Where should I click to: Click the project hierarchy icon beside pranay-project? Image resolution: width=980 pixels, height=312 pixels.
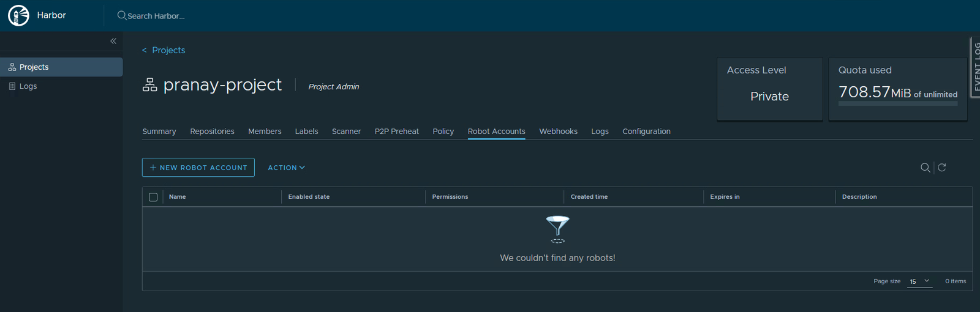(x=150, y=85)
